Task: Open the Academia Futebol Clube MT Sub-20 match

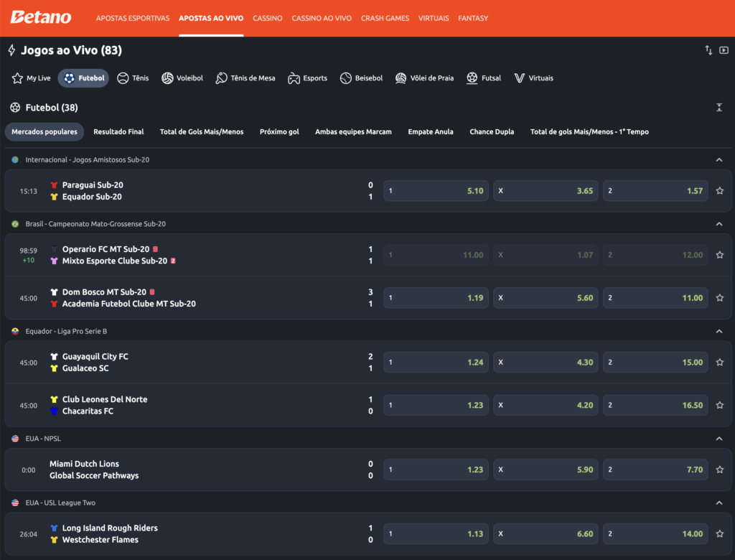Action: click(x=129, y=304)
